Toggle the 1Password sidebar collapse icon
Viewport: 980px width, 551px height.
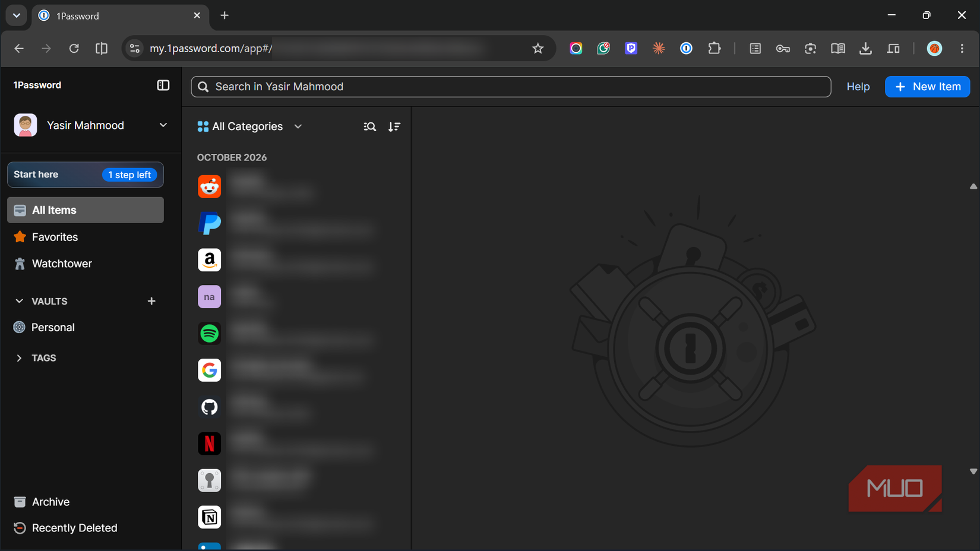[163, 85]
